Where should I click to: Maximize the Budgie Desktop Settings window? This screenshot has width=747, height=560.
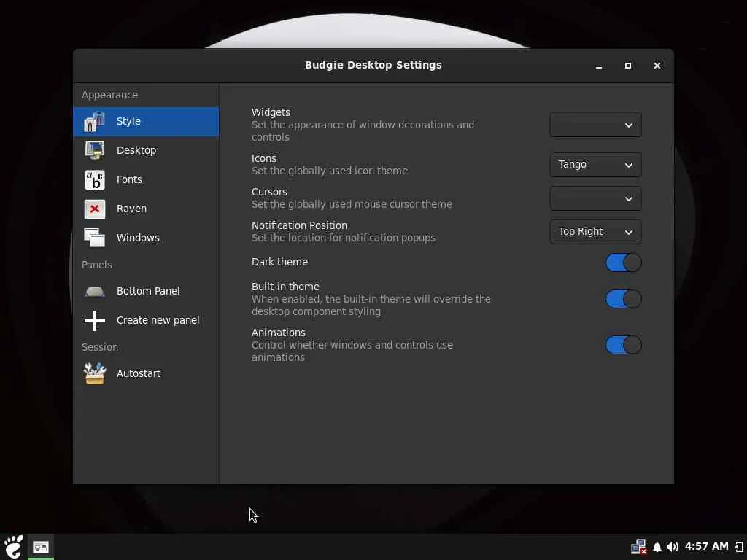(x=628, y=66)
